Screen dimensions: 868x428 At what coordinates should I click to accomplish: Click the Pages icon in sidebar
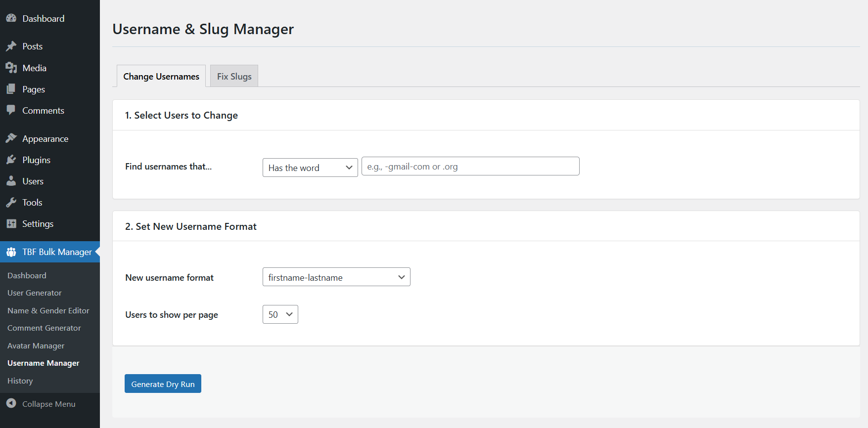pos(11,89)
